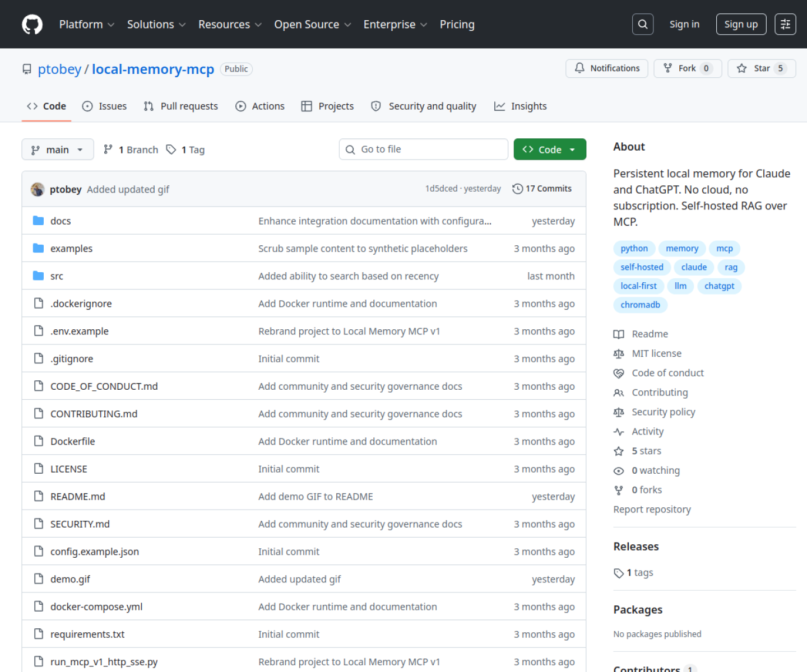Viewport: 807px width, 672px height.
Task: Open the CODE_OF_CONDUCT.md file
Action: (104, 386)
